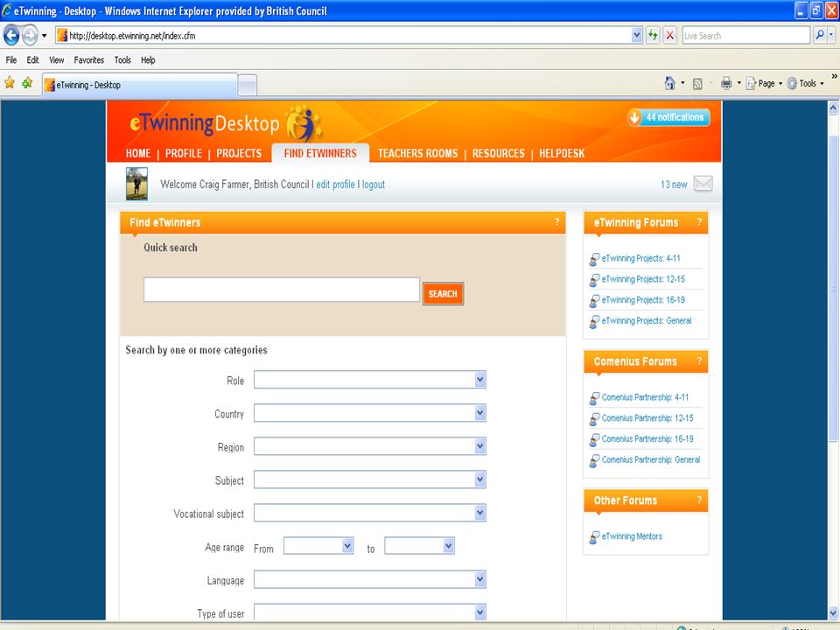Go to the PROFILE tab
Image resolution: width=840 pixels, height=630 pixels.
click(183, 153)
